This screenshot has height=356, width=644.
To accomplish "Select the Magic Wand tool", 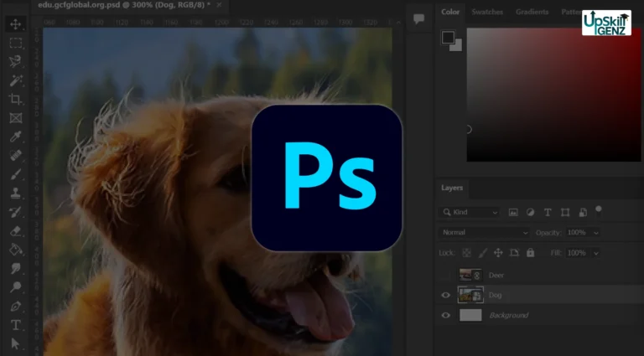I will click(x=16, y=80).
